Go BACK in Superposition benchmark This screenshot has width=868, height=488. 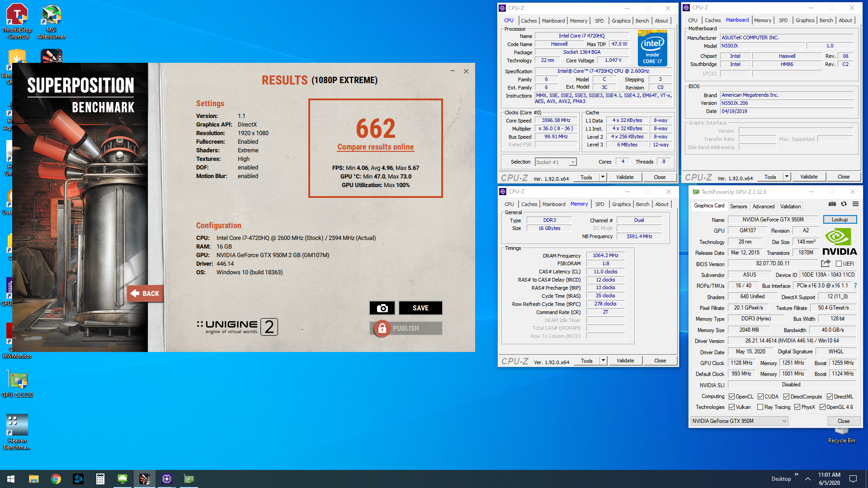point(145,293)
